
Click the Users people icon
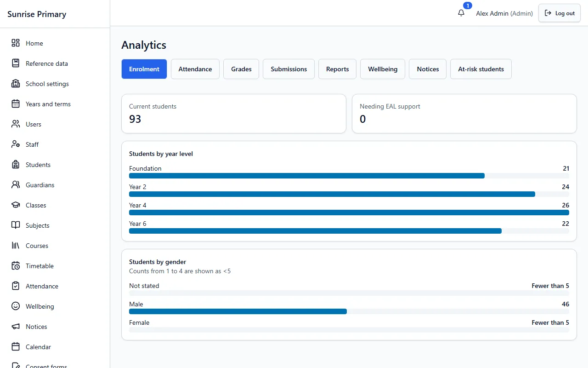coord(16,124)
